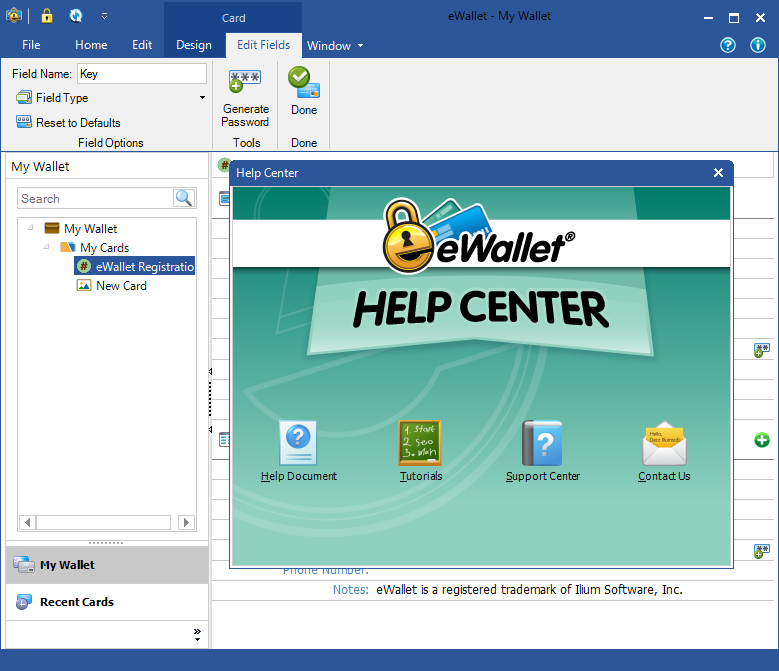Close the Help Center dialog
Image resolution: width=779 pixels, height=671 pixels.
coord(718,172)
